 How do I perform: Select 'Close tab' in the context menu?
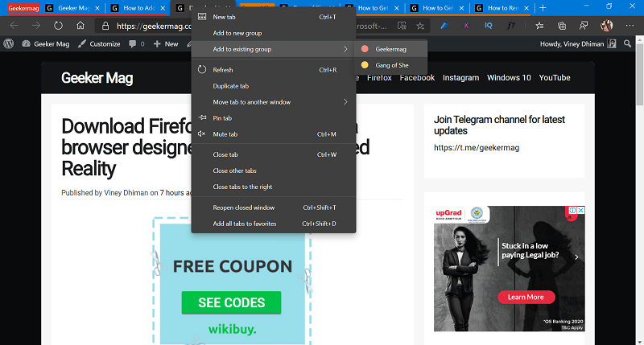pos(274,154)
